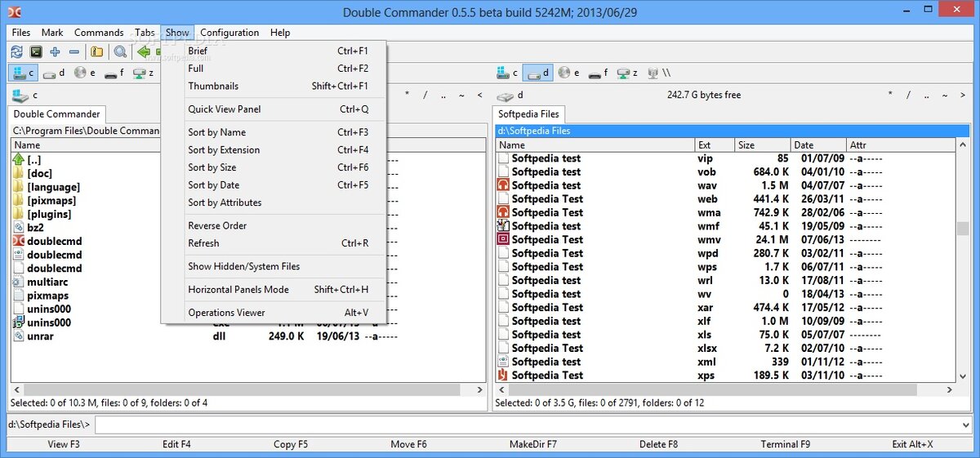The height and width of the screenshot is (458, 980).
Task: Select drive f in left panel
Action: (x=115, y=73)
